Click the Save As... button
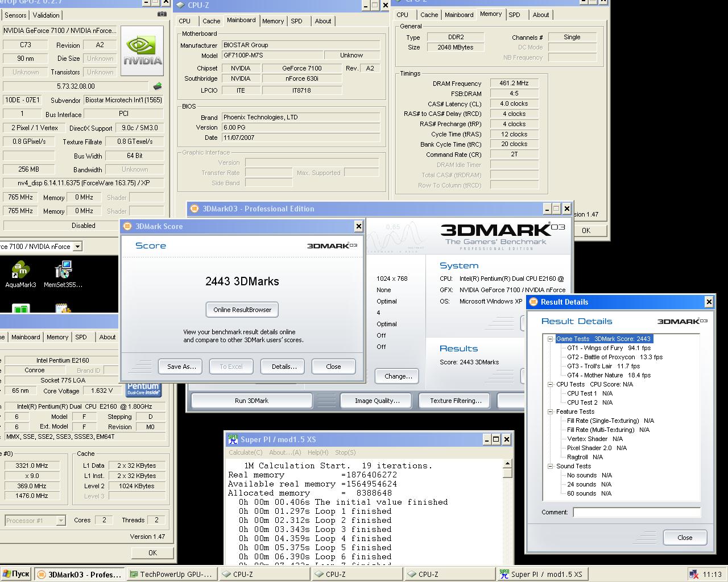 tap(181, 367)
